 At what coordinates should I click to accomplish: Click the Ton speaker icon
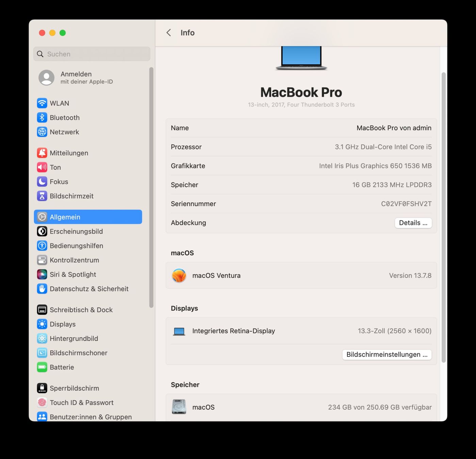coord(42,167)
